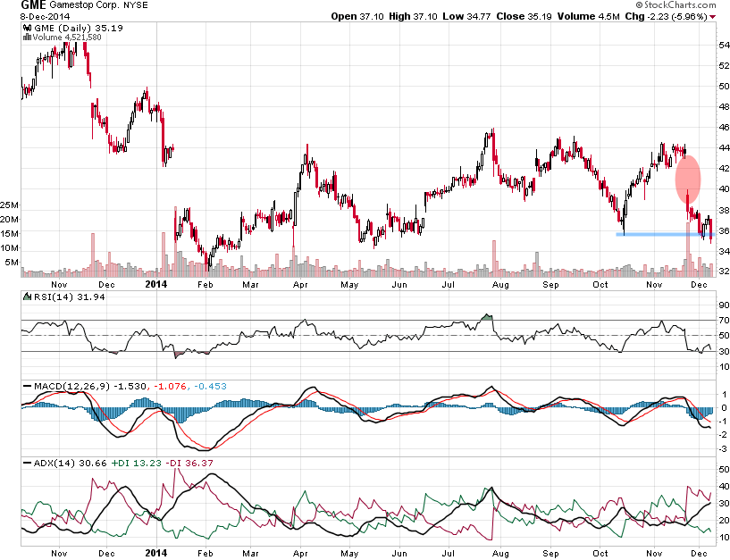
Task: Click the candlestick legend icon beside GME (Daily)
Action: pos(25,29)
